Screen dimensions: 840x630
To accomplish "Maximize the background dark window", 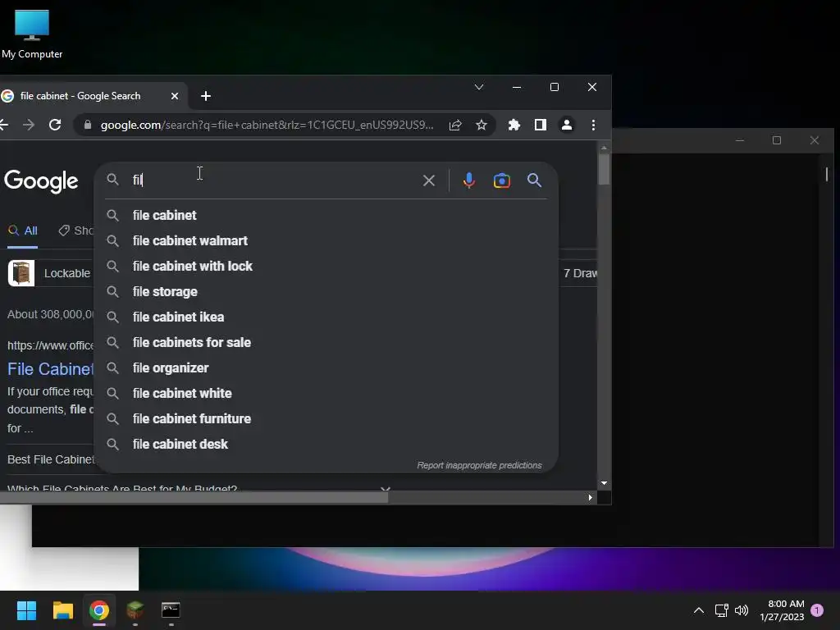I will 777,140.
